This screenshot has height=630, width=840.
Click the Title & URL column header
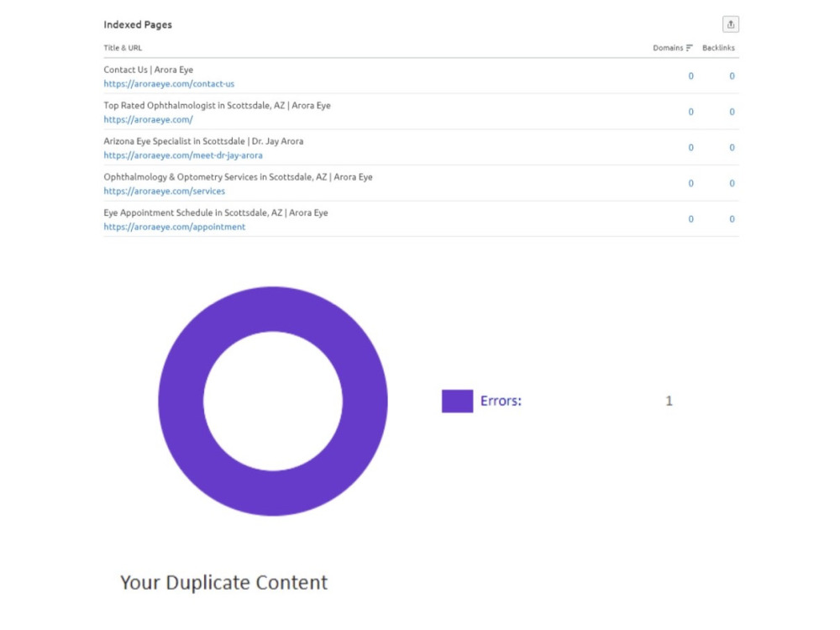tap(123, 48)
